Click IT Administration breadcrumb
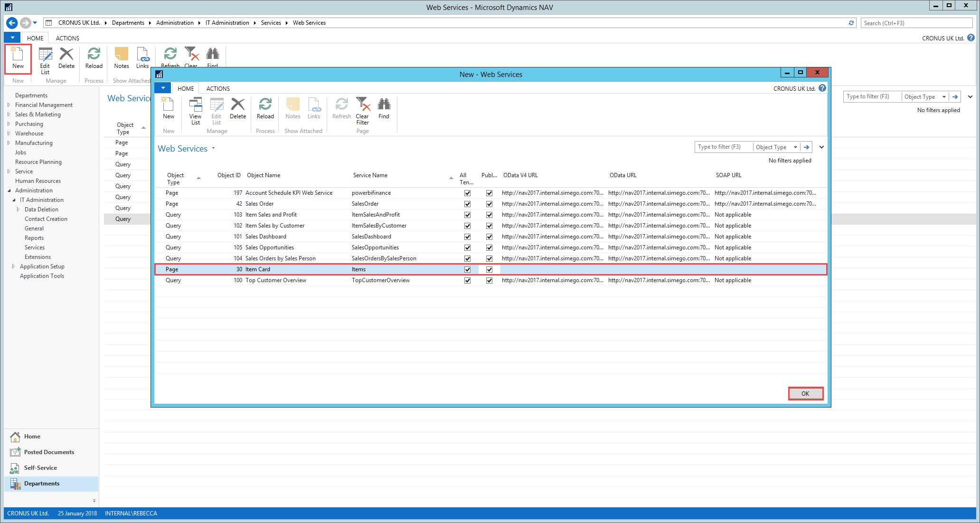 [x=227, y=23]
